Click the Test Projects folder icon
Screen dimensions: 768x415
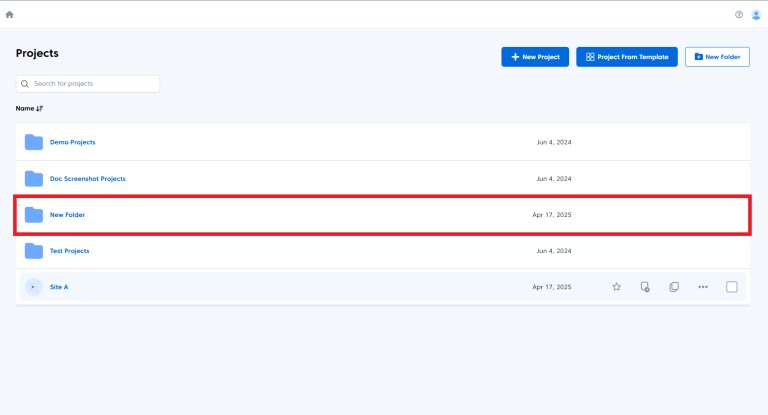34,251
